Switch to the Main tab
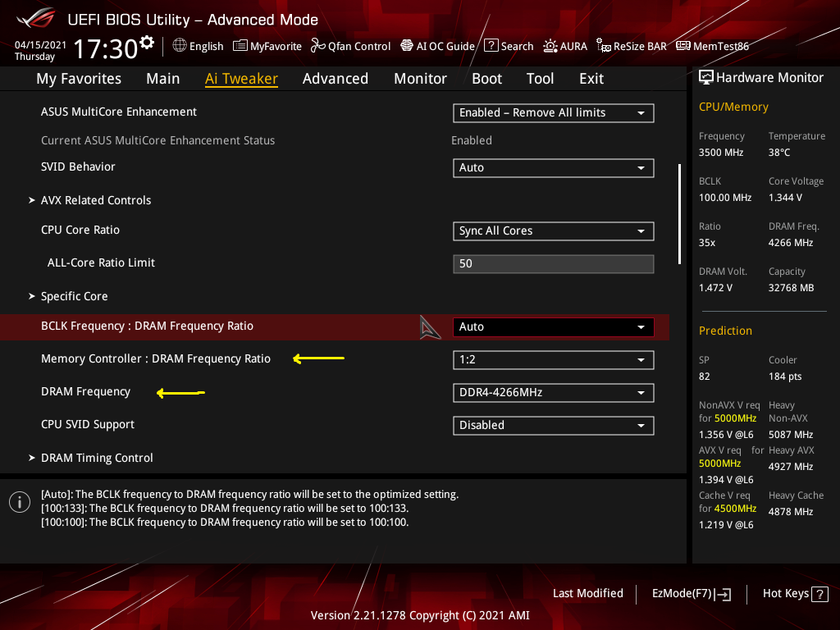The width and height of the screenshot is (840, 630). (x=163, y=79)
